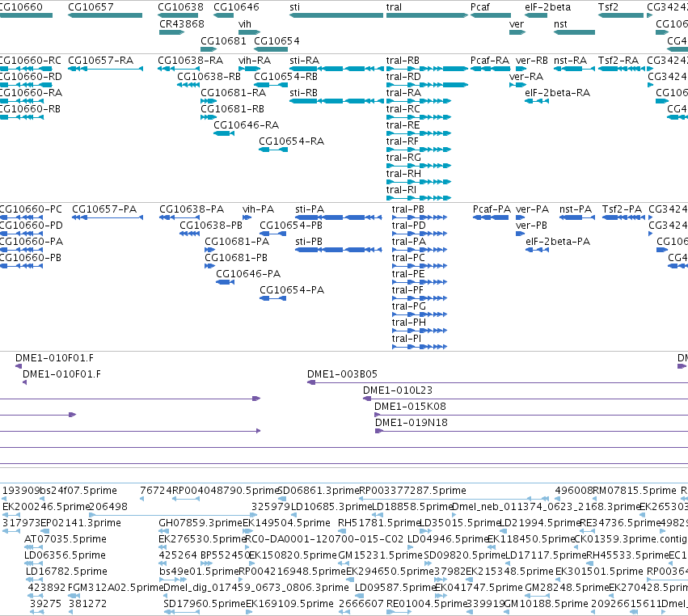Click transcript eIF-2beta-RA

click(537, 101)
